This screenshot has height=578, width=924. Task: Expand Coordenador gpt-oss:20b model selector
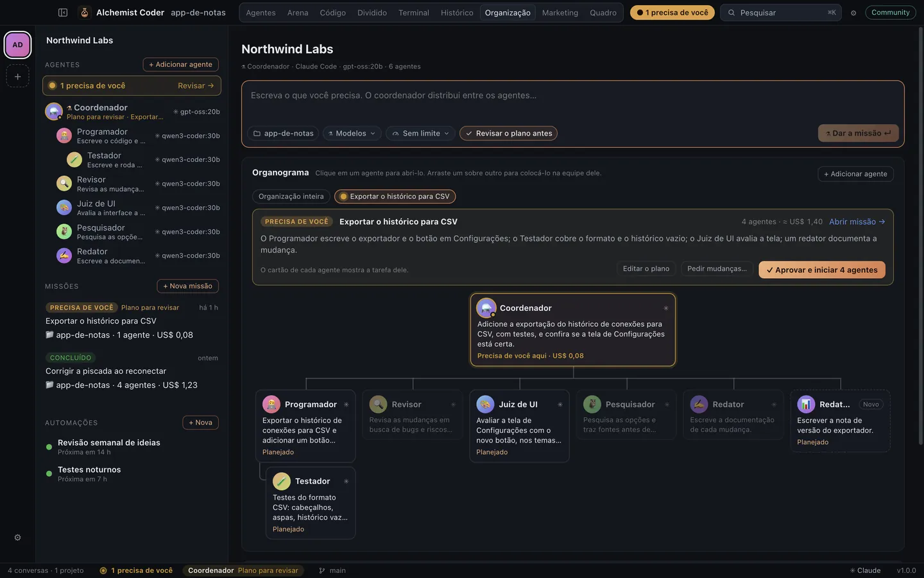(x=196, y=112)
